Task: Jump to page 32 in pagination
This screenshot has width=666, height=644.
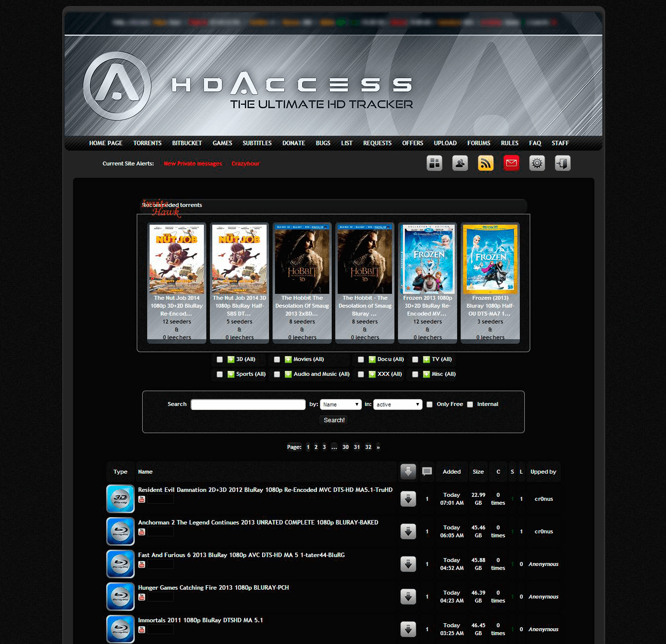Action: pos(368,447)
